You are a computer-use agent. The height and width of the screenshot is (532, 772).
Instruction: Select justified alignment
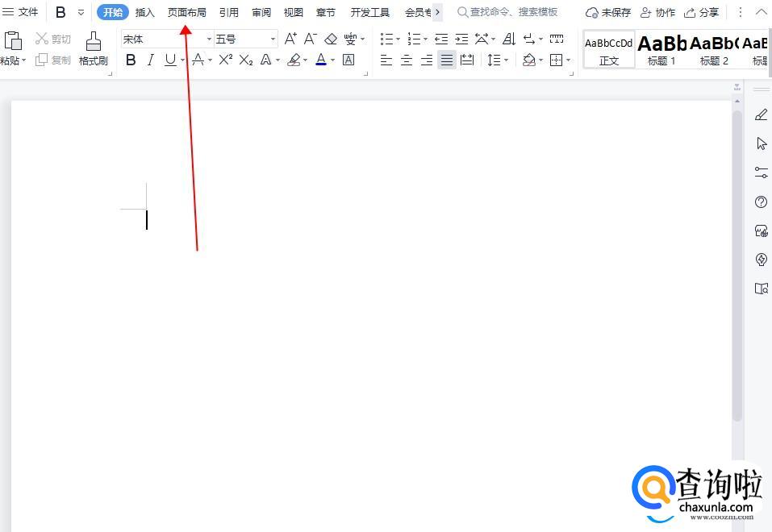click(x=447, y=60)
